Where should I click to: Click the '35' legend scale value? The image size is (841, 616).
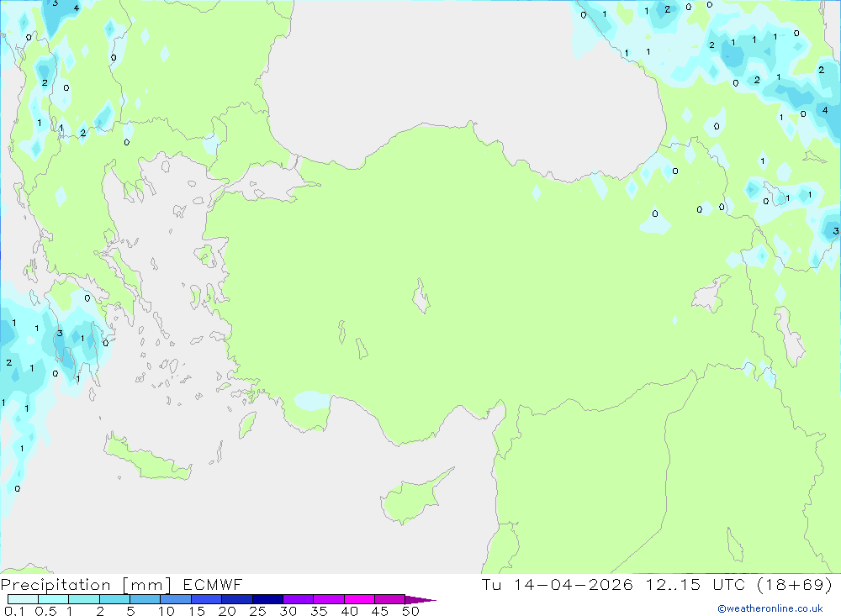point(319,611)
